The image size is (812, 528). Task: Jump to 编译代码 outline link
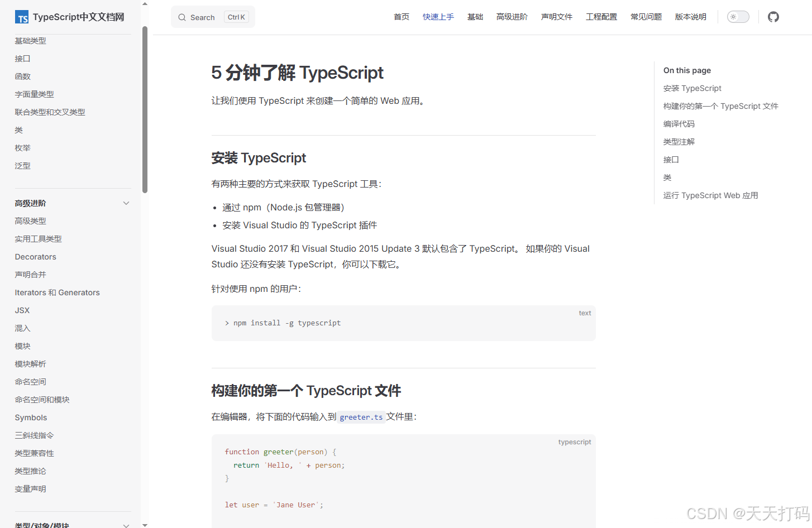click(679, 124)
